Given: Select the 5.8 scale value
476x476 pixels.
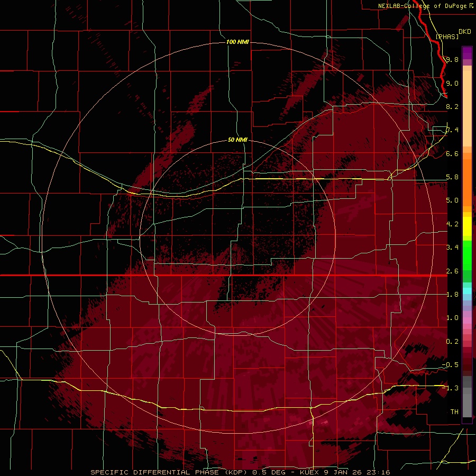Looking at the screenshot, I should coord(452,177).
